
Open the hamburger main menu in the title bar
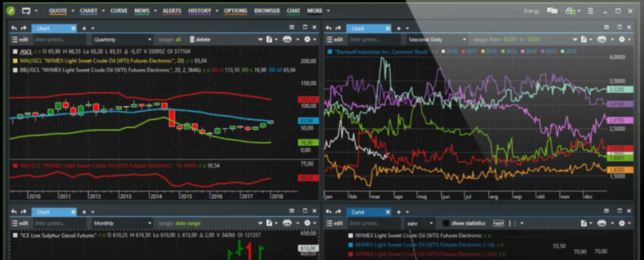pos(590,11)
